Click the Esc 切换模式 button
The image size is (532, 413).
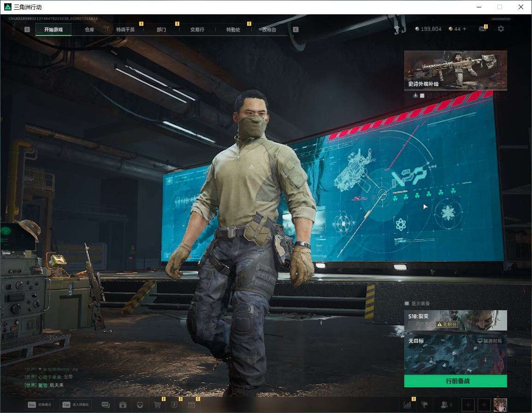pos(40,405)
